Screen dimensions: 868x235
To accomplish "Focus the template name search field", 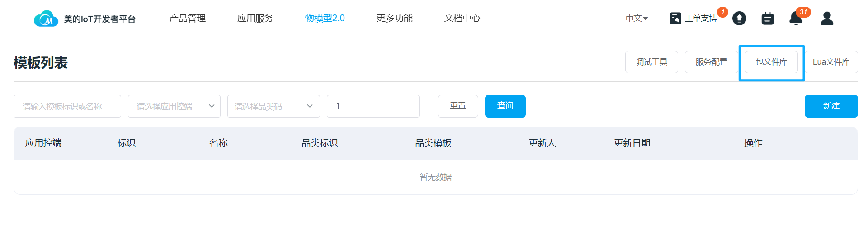I will (x=67, y=106).
